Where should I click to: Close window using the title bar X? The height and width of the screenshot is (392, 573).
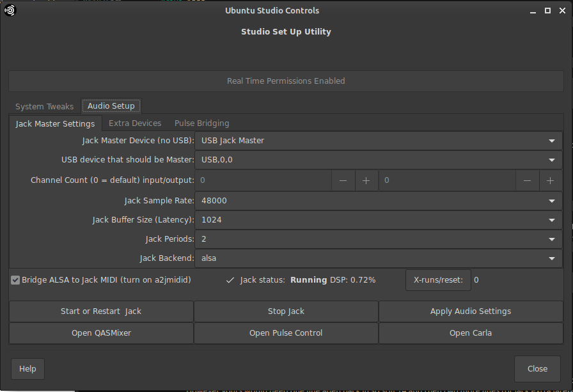coord(562,11)
